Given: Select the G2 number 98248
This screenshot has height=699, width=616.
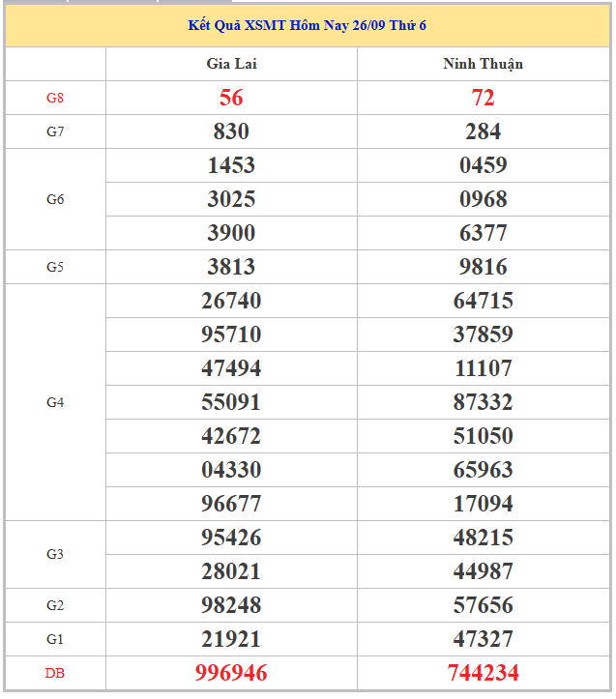Looking at the screenshot, I should click(x=231, y=605).
